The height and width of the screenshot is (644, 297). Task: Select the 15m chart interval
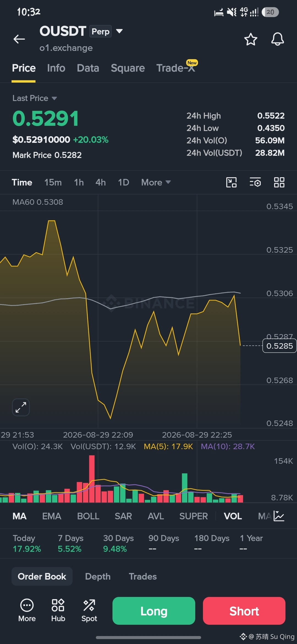pos(53,182)
